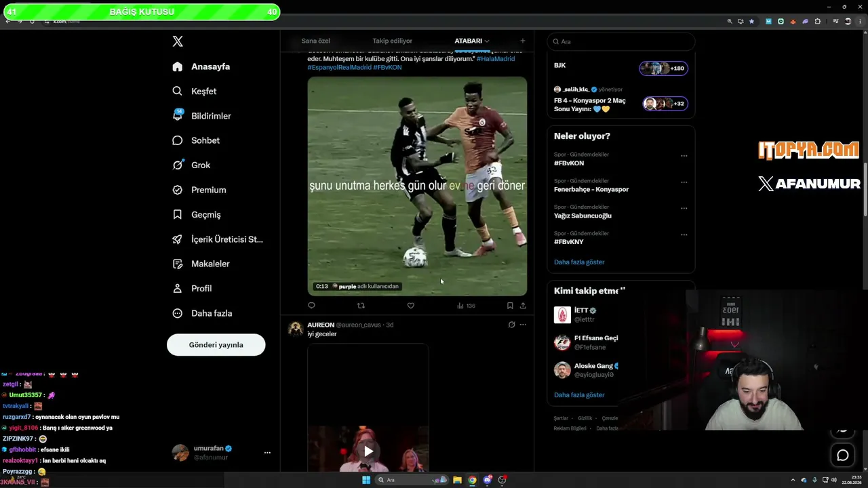Screen dimensions: 868x488
Task: Open Gizlilik footer link
Action: pos(585,418)
